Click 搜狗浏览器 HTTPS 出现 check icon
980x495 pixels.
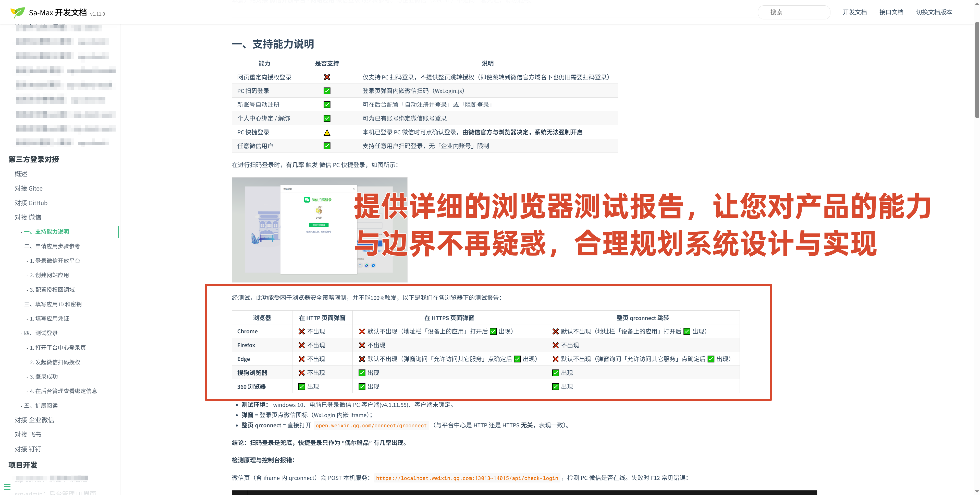pyautogui.click(x=362, y=372)
